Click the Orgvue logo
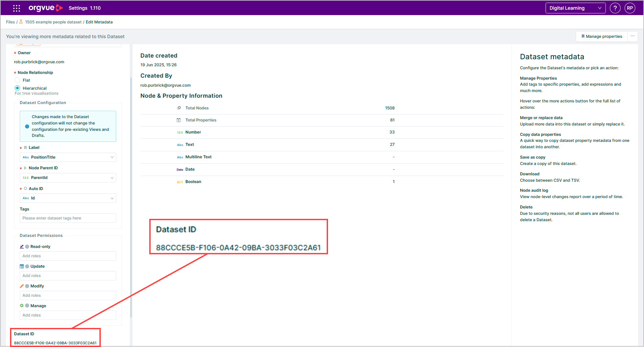This screenshot has width=644, height=347. (x=46, y=8)
